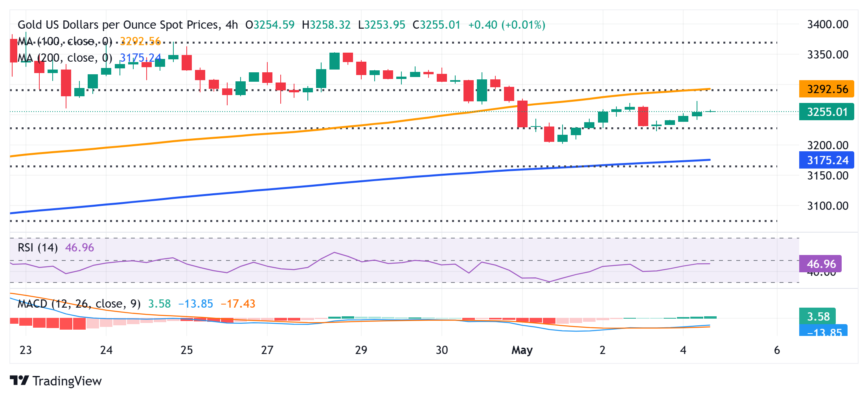The image size is (868, 398).
Task: Click the green 3255.01 current price tag
Action: click(x=826, y=112)
